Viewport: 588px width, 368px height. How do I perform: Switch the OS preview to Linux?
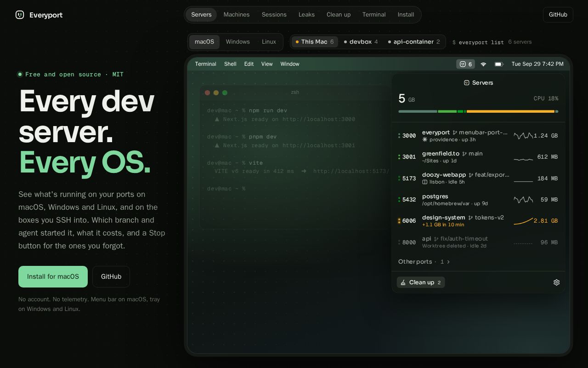[269, 42]
